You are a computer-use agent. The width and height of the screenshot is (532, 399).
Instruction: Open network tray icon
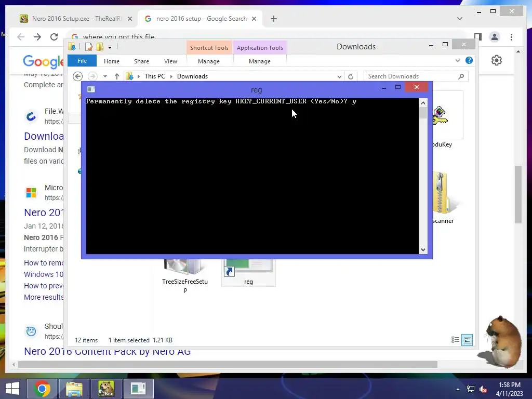(x=471, y=389)
